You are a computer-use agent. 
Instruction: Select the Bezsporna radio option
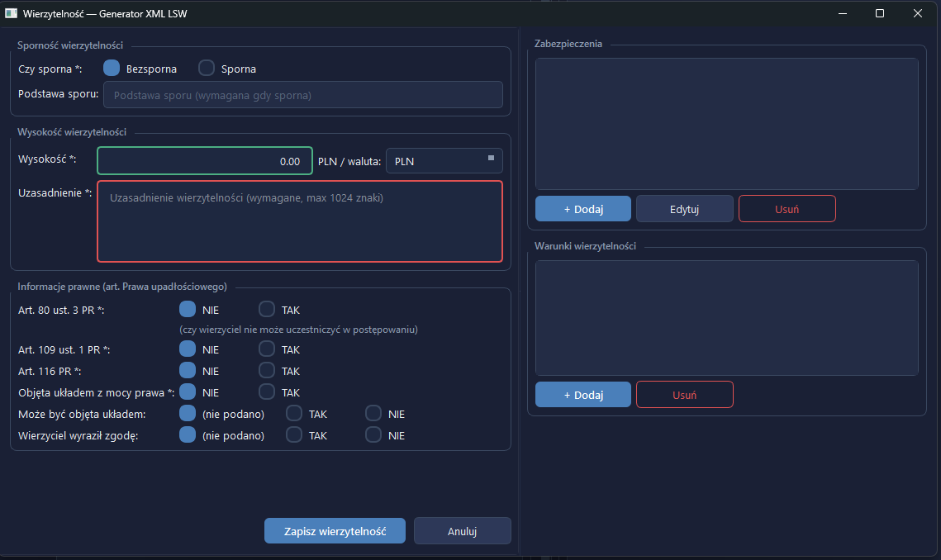tap(112, 69)
